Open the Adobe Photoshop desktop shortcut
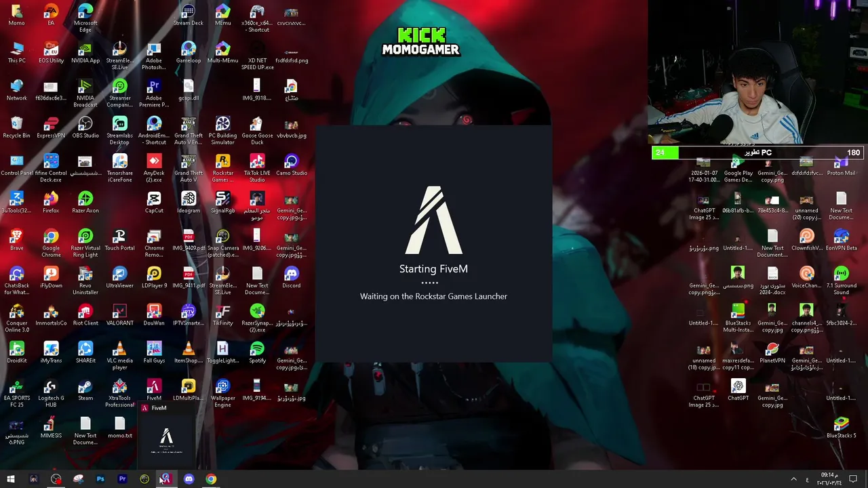Screen dimensions: 868x488 click(154, 56)
